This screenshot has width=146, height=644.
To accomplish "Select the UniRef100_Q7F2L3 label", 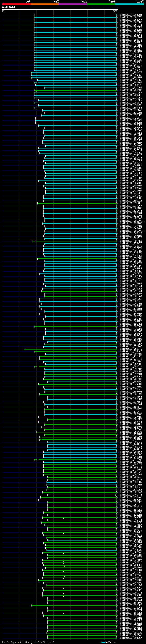I will coord(131,193).
